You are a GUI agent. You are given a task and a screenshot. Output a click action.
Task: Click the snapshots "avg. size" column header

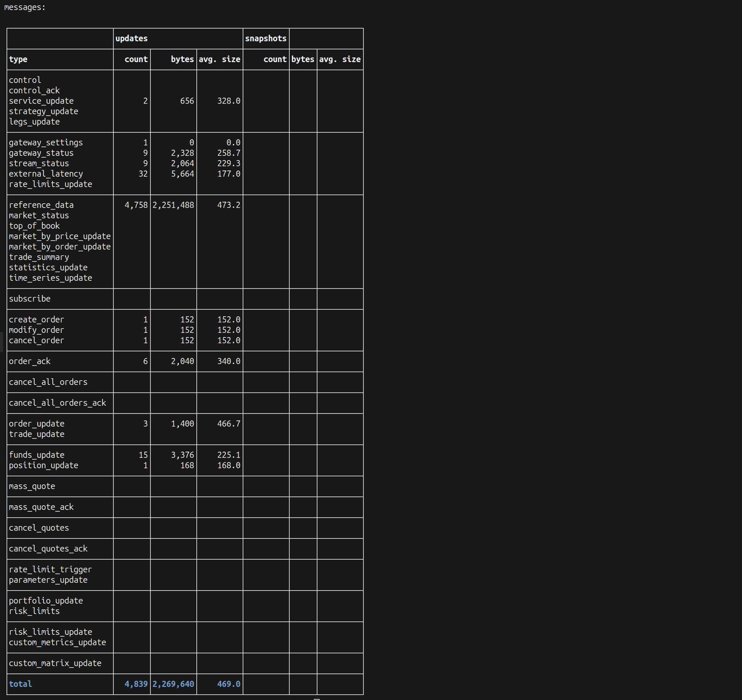[340, 59]
